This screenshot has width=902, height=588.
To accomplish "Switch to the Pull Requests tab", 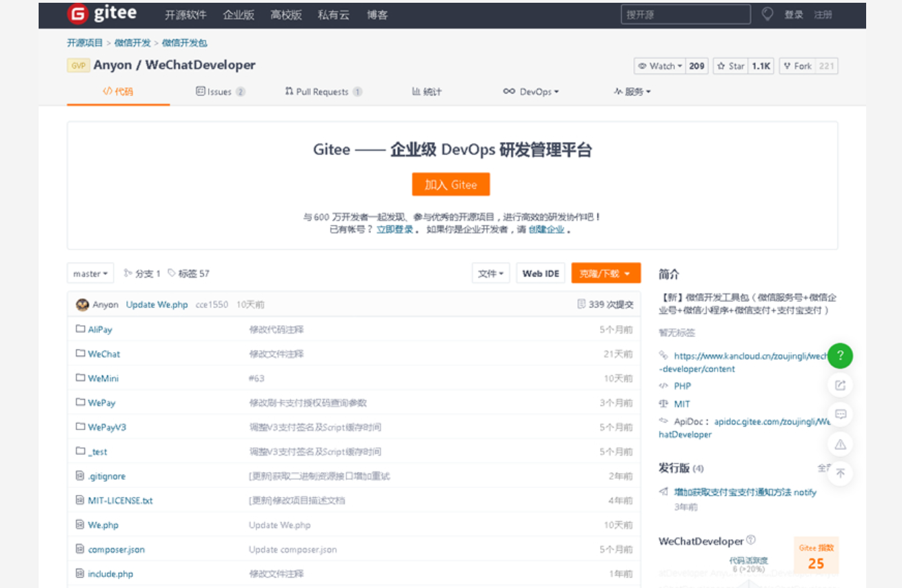I will (x=323, y=92).
